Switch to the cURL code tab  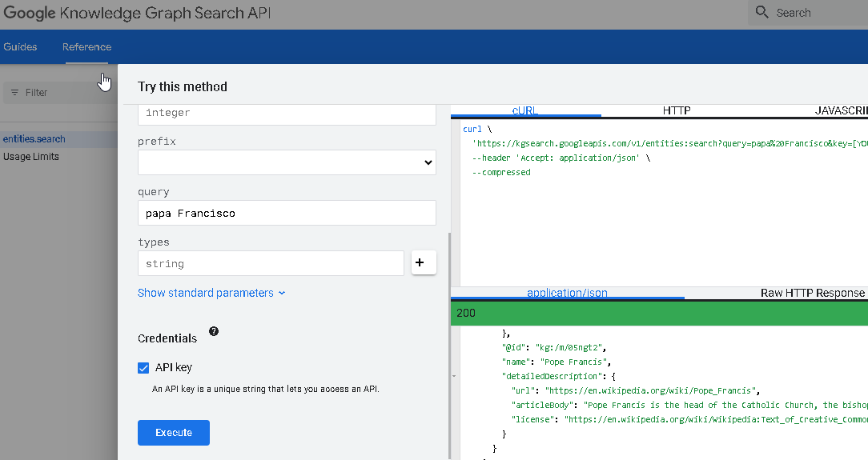pos(525,110)
